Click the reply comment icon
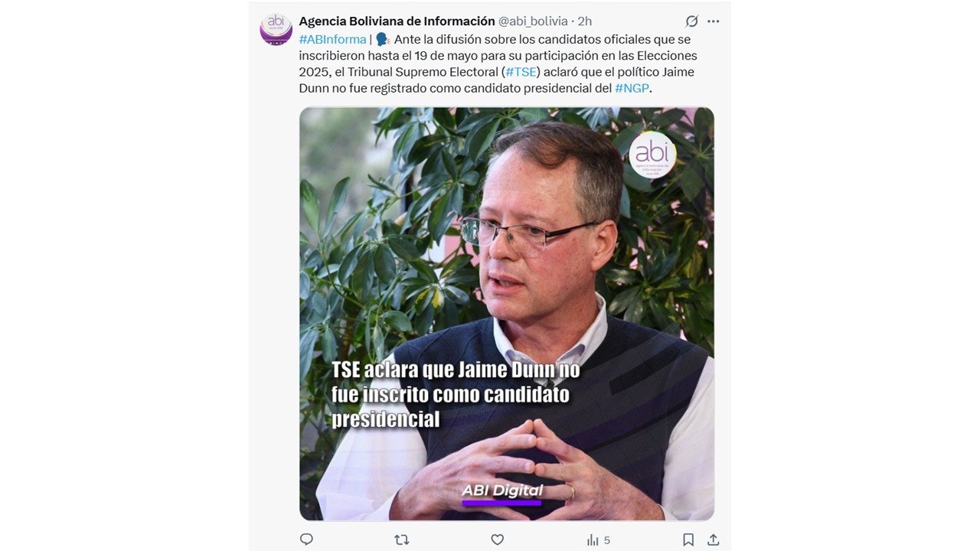Screen dimensions: 980x551 (x=306, y=540)
